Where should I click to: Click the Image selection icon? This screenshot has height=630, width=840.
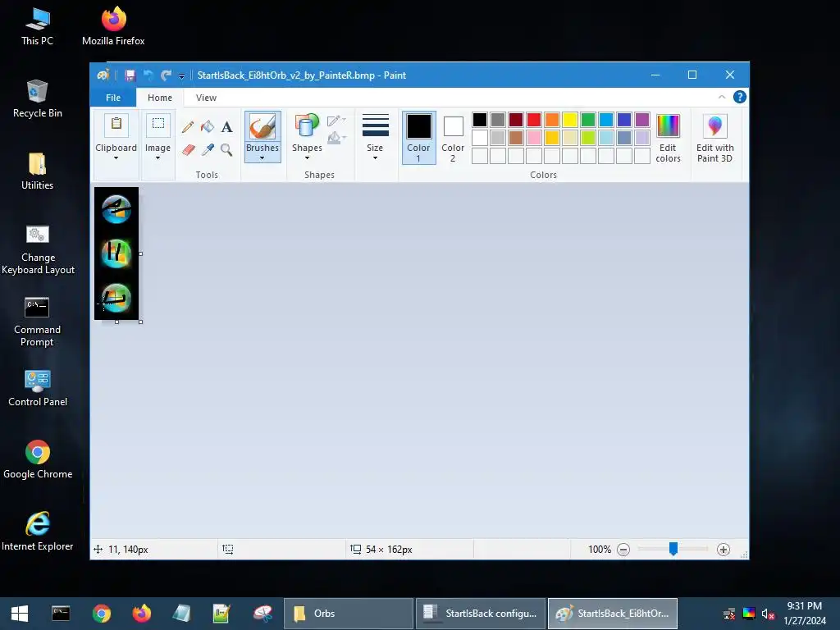(158, 126)
